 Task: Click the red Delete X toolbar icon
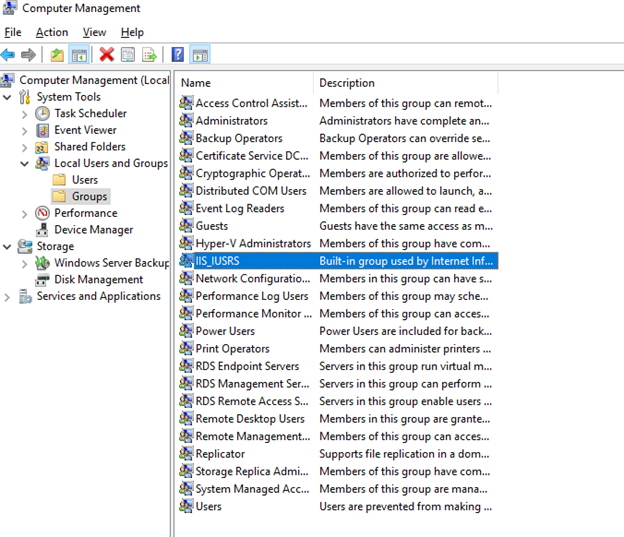107,55
